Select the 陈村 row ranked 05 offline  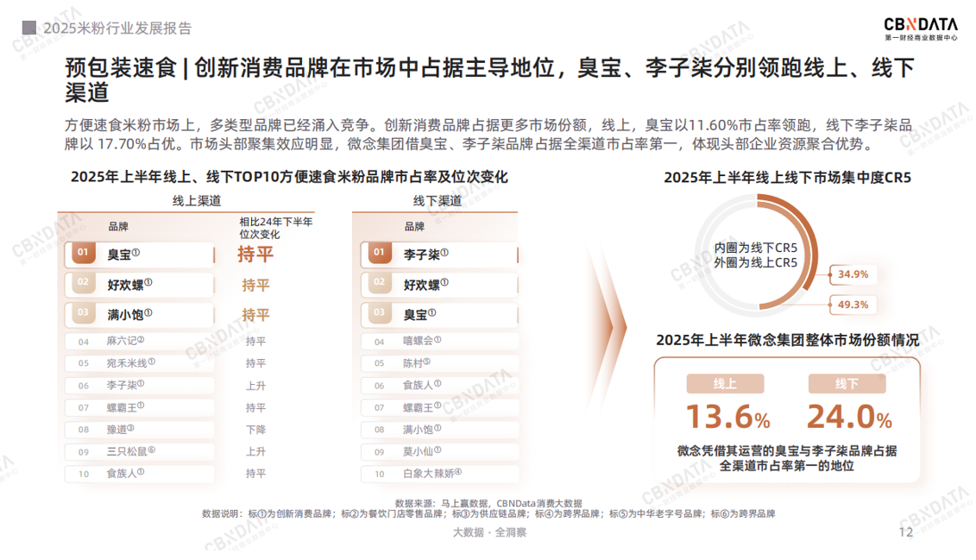[439, 362]
